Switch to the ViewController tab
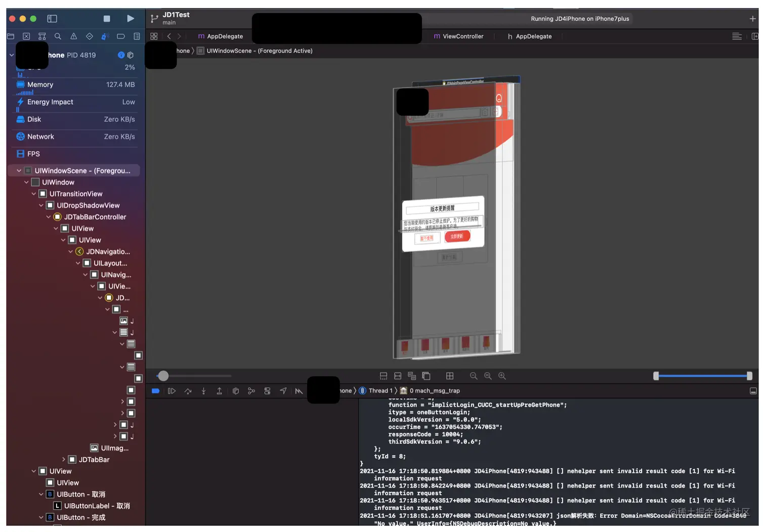 tap(458, 36)
